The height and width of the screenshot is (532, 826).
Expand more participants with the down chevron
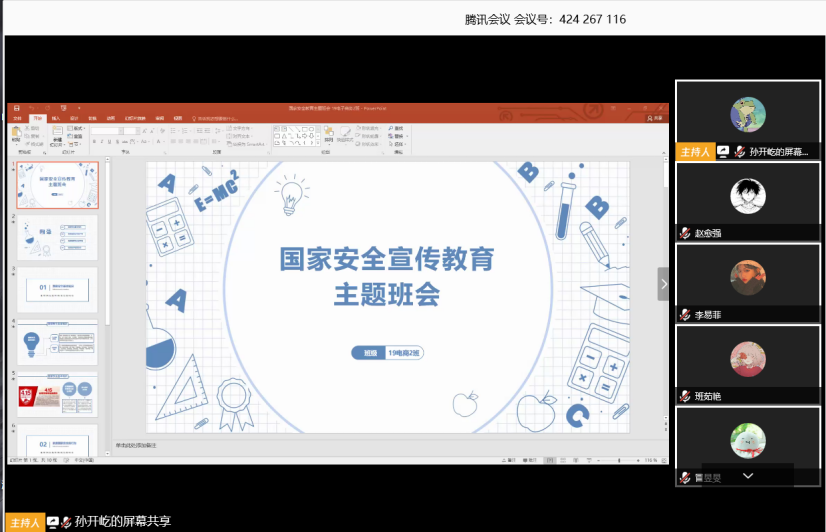pos(747,477)
